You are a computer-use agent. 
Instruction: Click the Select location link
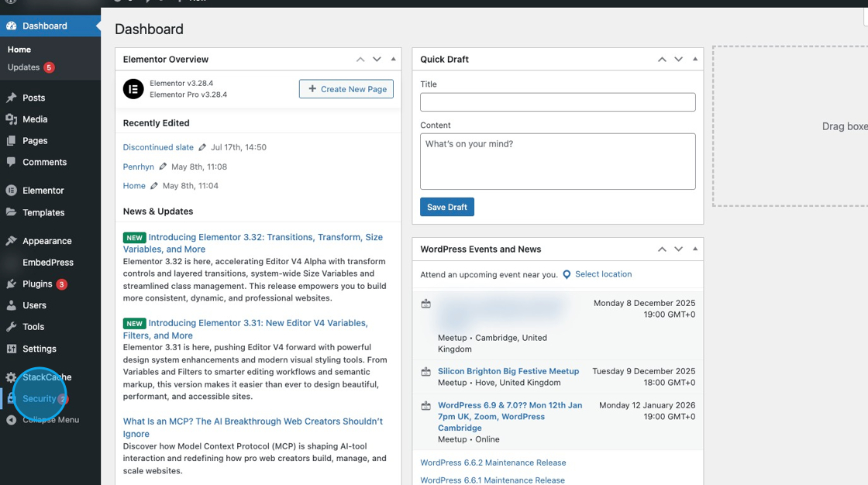603,274
